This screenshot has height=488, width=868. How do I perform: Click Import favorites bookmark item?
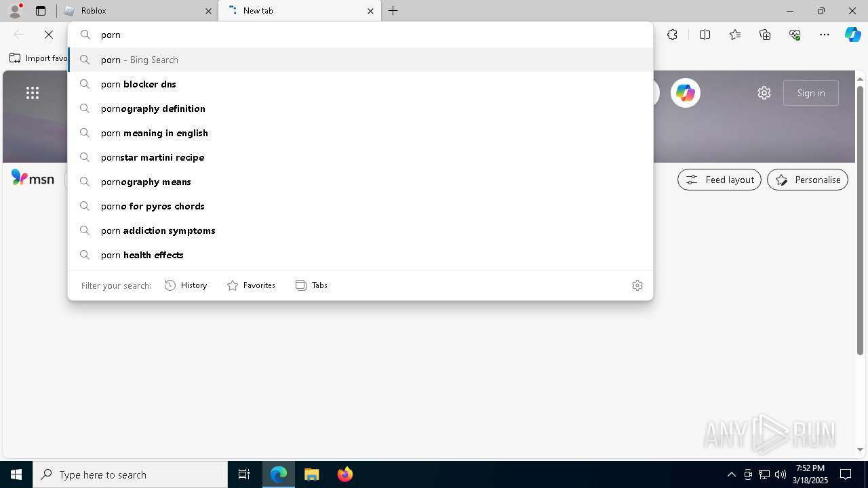tap(38, 58)
